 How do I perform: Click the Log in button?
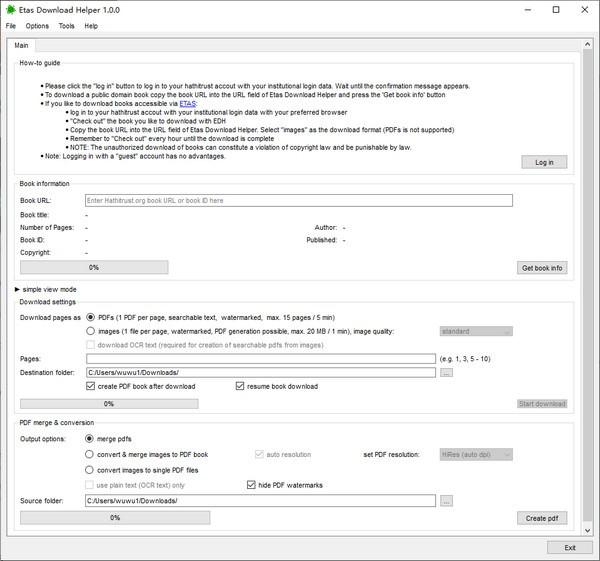[x=544, y=162]
